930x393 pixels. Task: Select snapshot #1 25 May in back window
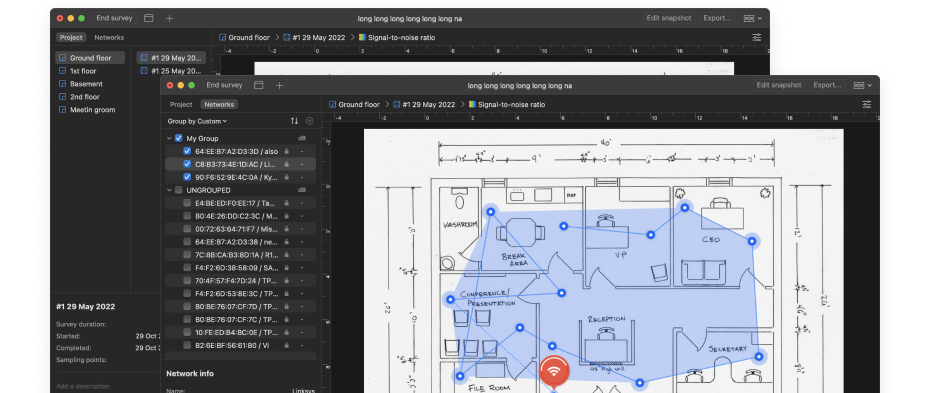171,71
